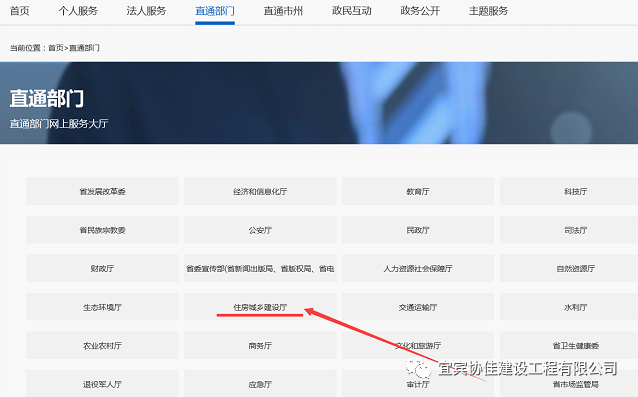Go to the 法人服务 tab
638x397 pixels.
click(146, 11)
